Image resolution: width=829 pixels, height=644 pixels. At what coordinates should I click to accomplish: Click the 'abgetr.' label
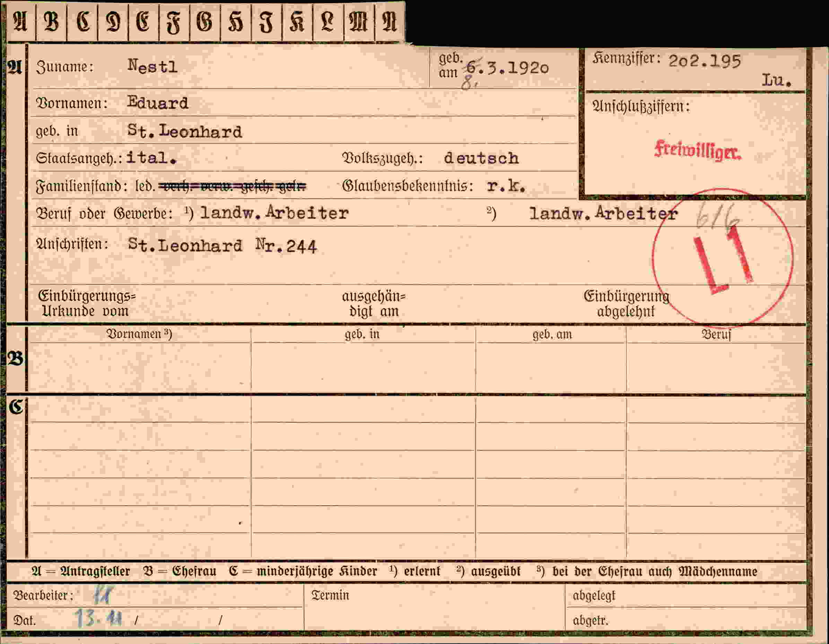pyautogui.click(x=590, y=621)
